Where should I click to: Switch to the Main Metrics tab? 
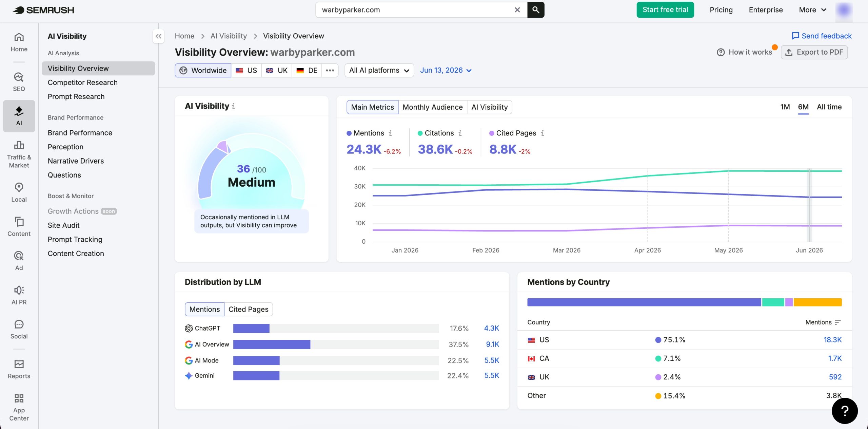[x=372, y=107]
